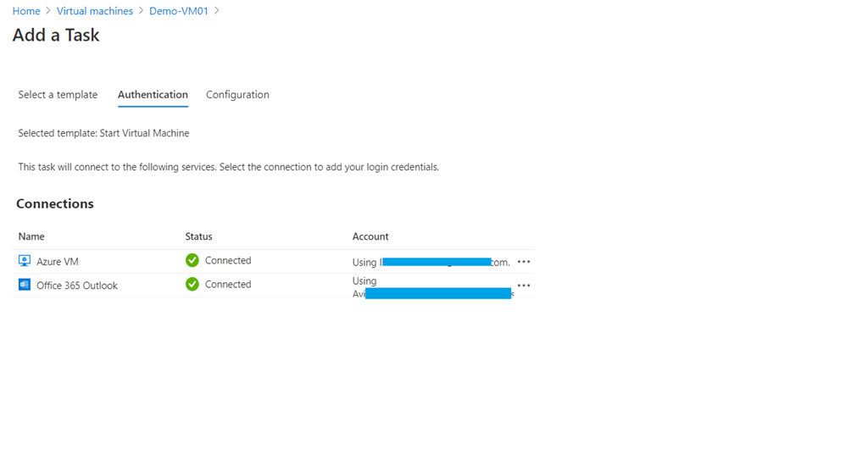Click Connected status text for Azure VM

coord(228,260)
